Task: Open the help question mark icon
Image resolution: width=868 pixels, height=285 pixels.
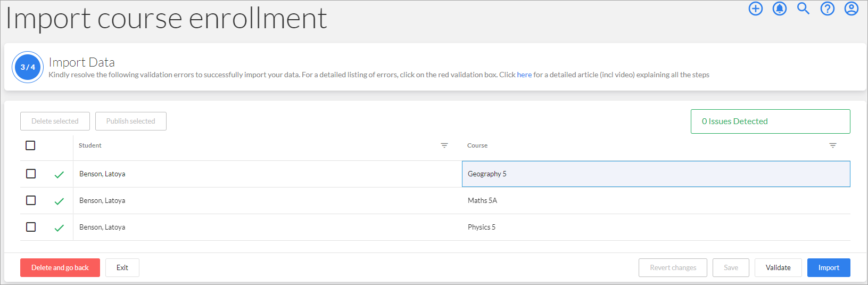Action: pyautogui.click(x=828, y=9)
